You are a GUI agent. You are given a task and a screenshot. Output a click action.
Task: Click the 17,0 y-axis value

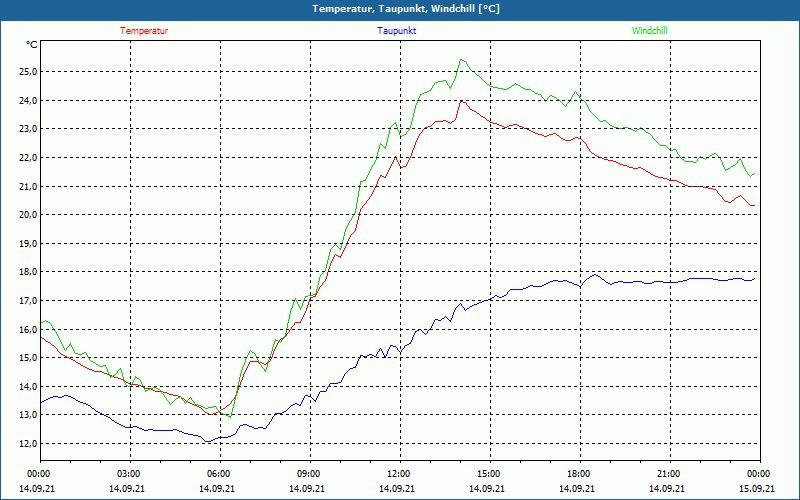pyautogui.click(x=28, y=301)
